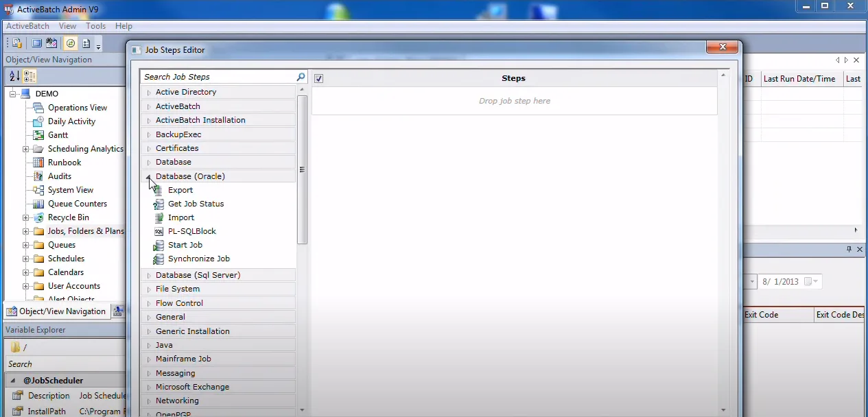Select the Schedules folder
Screen dimensions: 868x417
tap(66, 259)
